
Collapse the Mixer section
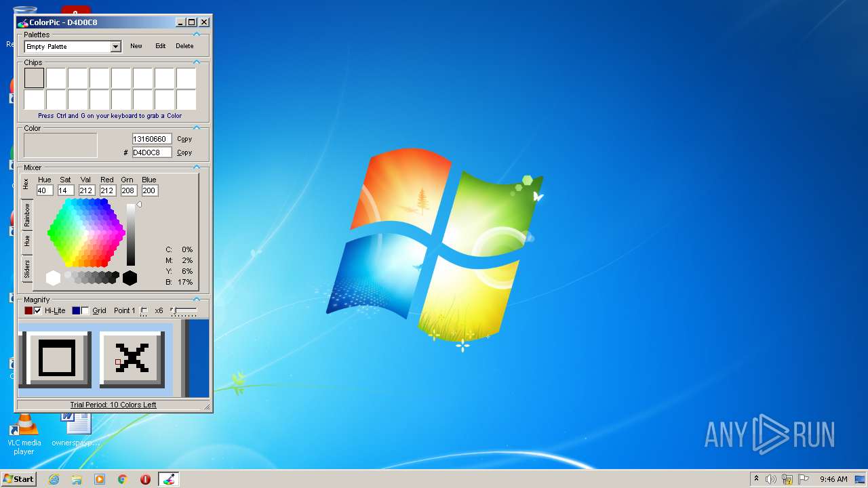click(x=197, y=167)
